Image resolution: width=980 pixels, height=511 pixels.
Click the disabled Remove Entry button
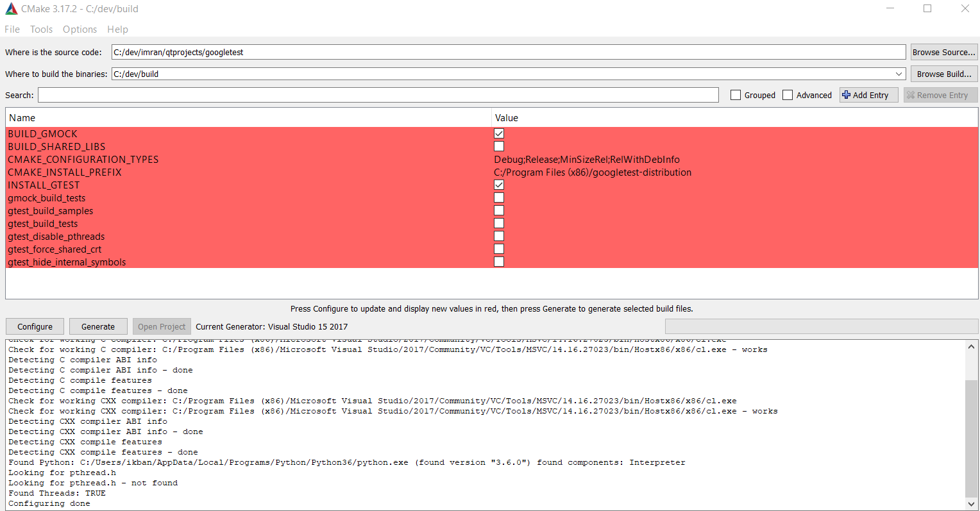point(940,95)
